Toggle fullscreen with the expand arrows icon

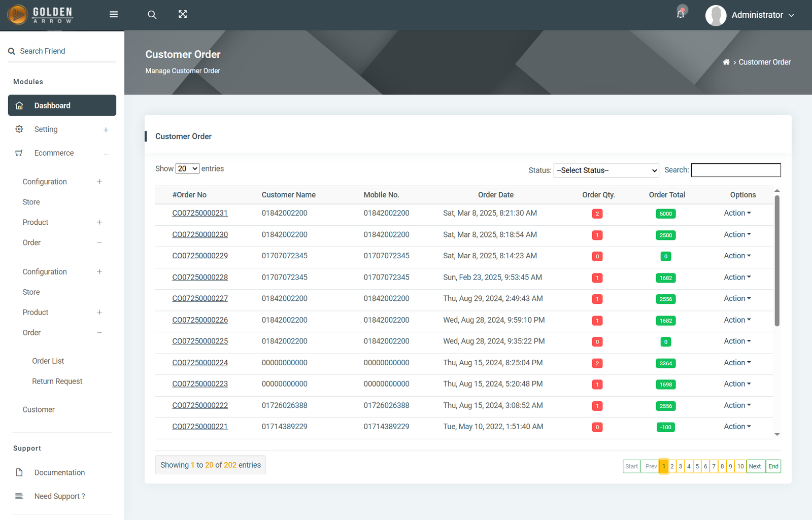point(183,14)
